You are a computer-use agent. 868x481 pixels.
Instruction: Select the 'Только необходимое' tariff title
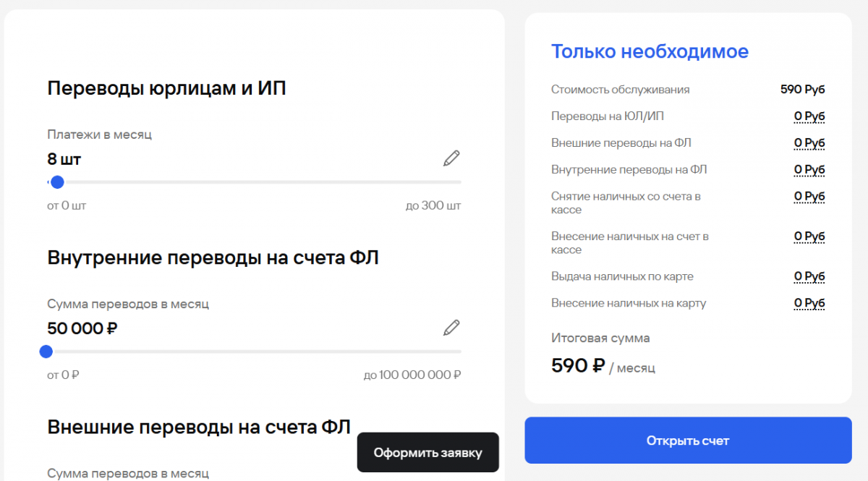(650, 51)
